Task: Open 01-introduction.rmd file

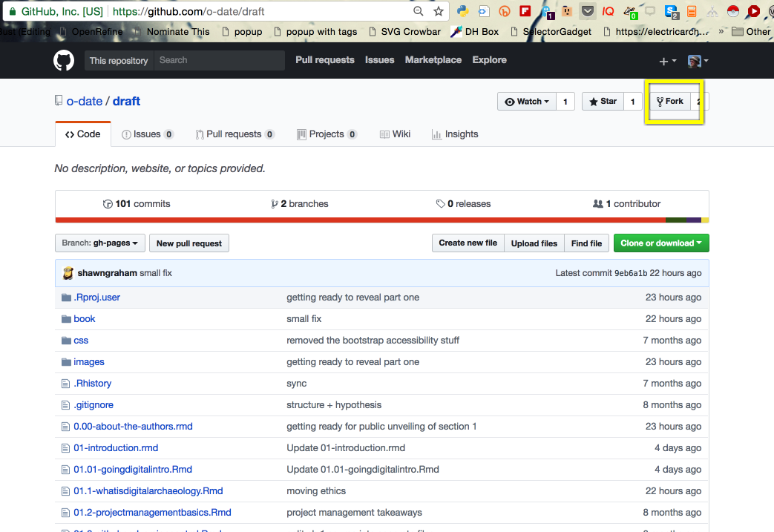Action: [x=116, y=448]
